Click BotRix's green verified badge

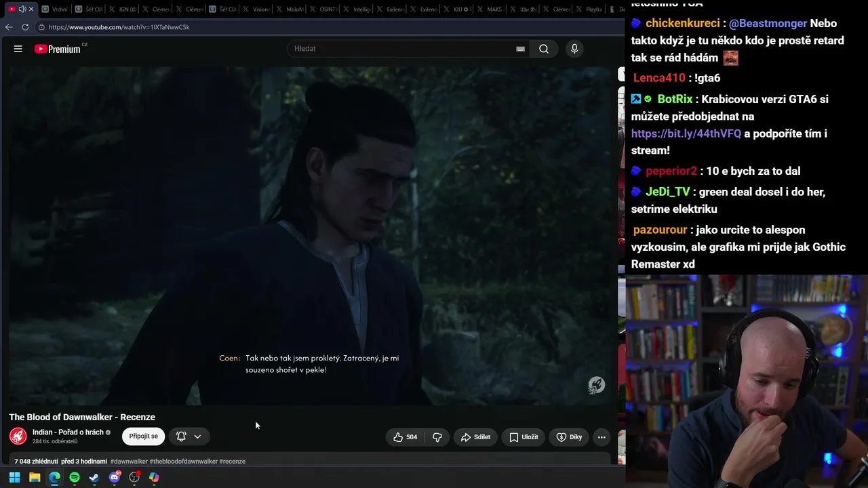pos(648,99)
